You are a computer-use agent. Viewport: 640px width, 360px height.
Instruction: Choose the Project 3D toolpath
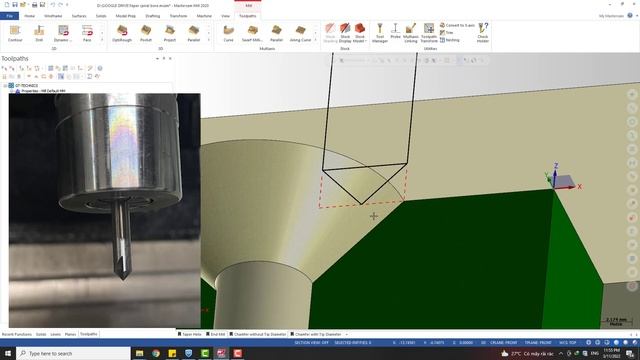[x=170, y=33]
